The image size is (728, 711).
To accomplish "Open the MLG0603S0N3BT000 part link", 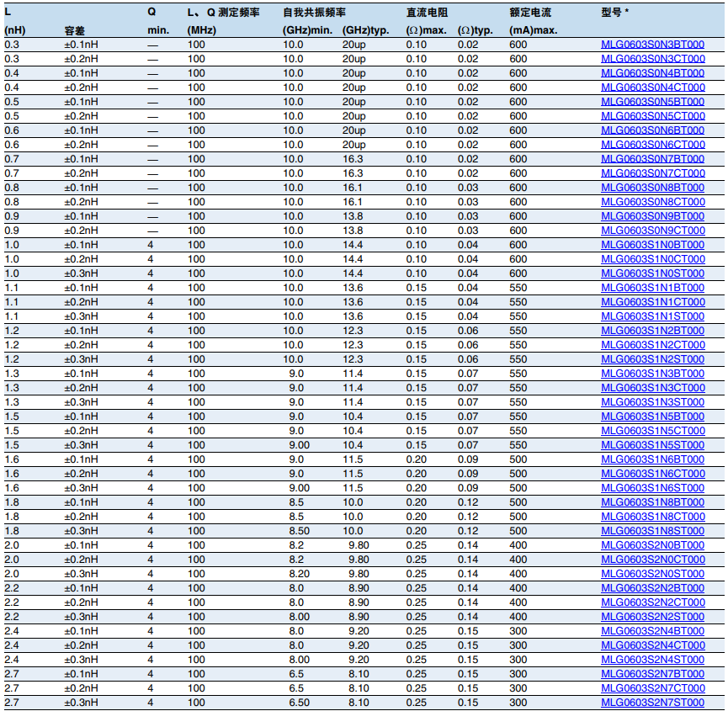I will coord(652,45).
